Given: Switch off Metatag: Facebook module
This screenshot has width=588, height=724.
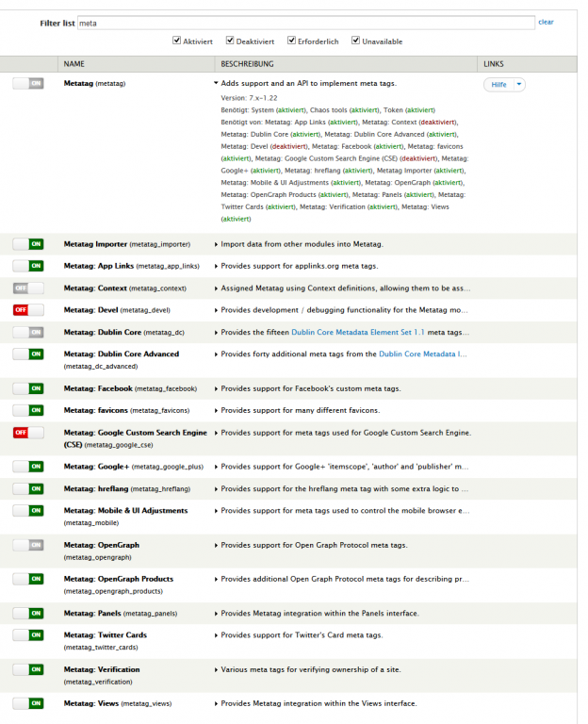Looking at the screenshot, I should coord(28,388).
